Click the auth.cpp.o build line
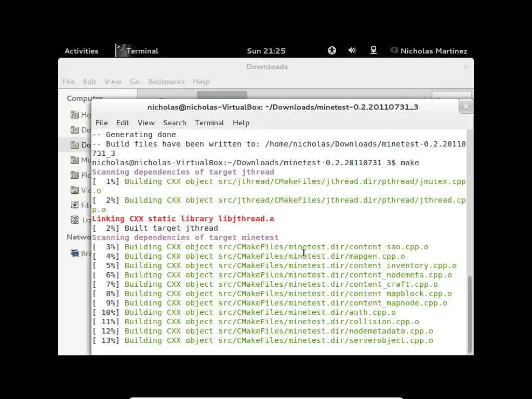Screen dimensions: 532x399 click(x=244, y=312)
